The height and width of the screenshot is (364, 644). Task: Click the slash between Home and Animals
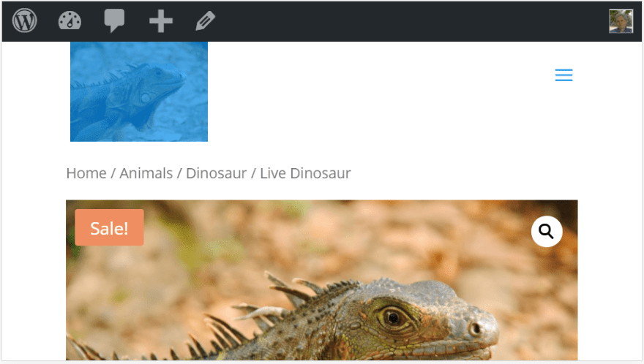[x=113, y=173]
